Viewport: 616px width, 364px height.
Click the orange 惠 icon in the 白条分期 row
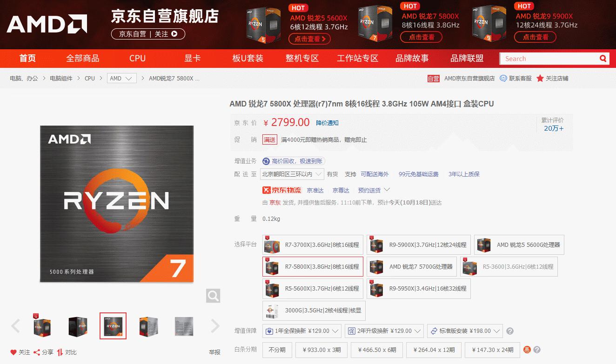[527, 350]
